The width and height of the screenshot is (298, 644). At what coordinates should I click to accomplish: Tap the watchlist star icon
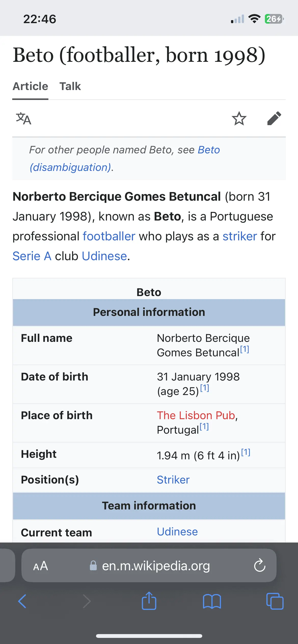[x=239, y=119]
